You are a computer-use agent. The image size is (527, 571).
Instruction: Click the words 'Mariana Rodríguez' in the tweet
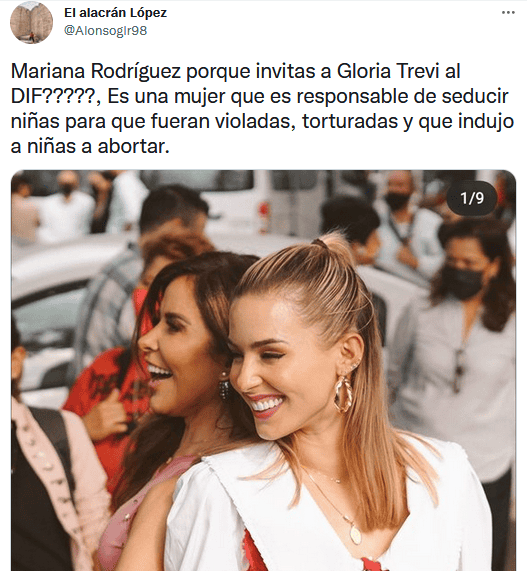pos(96,71)
